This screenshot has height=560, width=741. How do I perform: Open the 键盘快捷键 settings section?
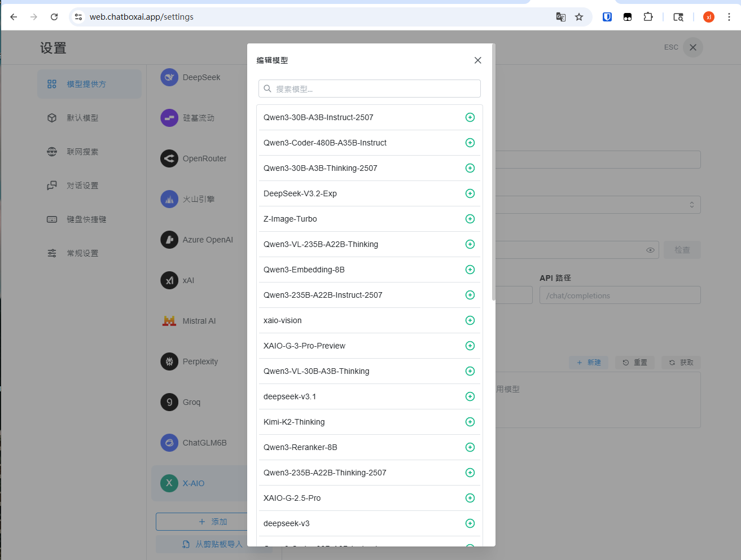point(89,219)
